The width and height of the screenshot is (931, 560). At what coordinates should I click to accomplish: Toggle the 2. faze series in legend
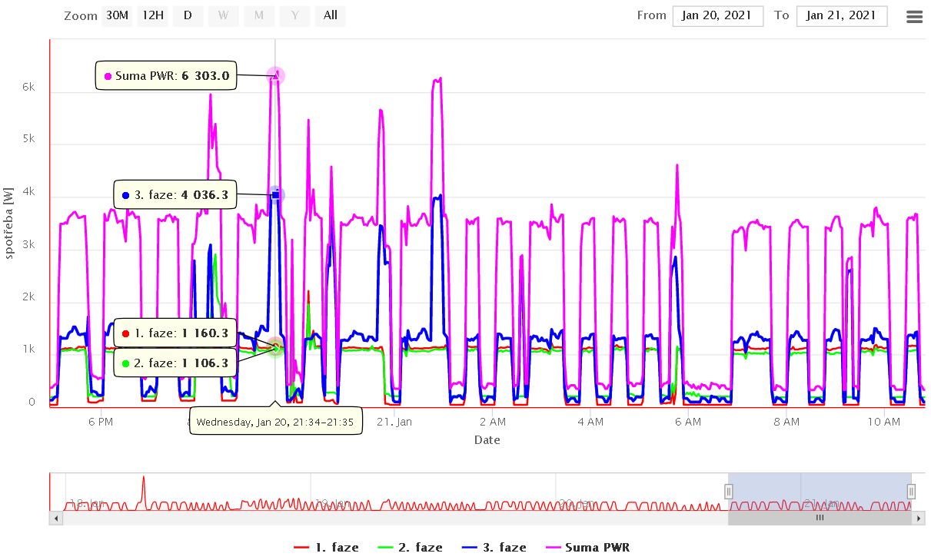click(x=410, y=548)
